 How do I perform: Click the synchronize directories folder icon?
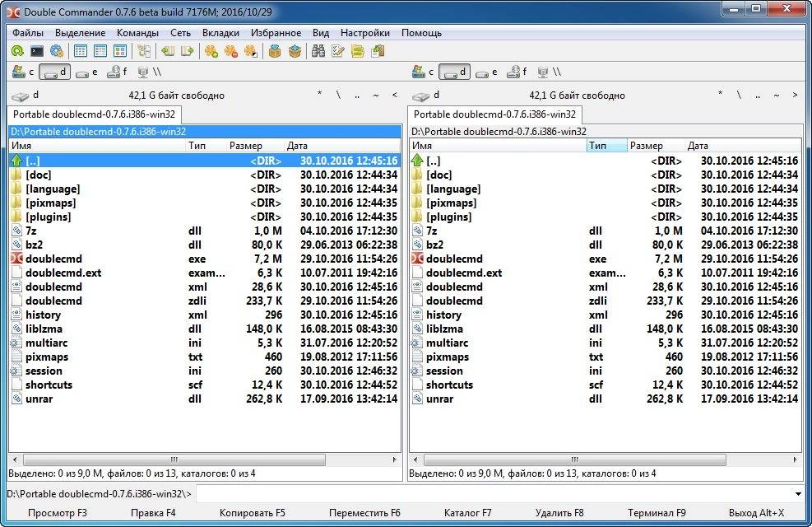pyautogui.click(x=357, y=51)
